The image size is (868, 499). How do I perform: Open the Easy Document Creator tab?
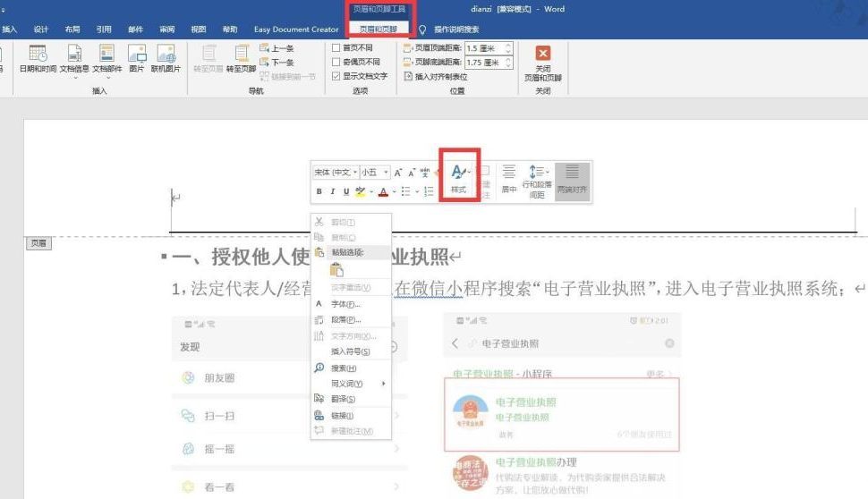pyautogui.click(x=296, y=30)
